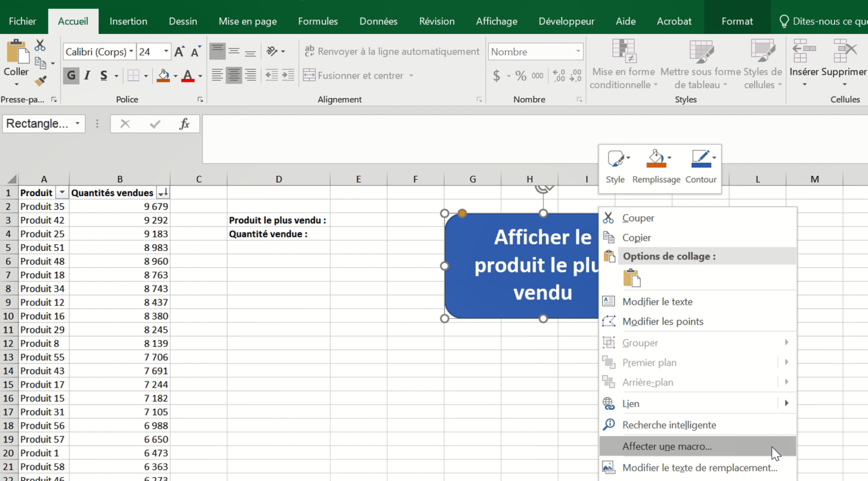Click the red font color swatch
The image size is (868, 481).
click(188, 76)
